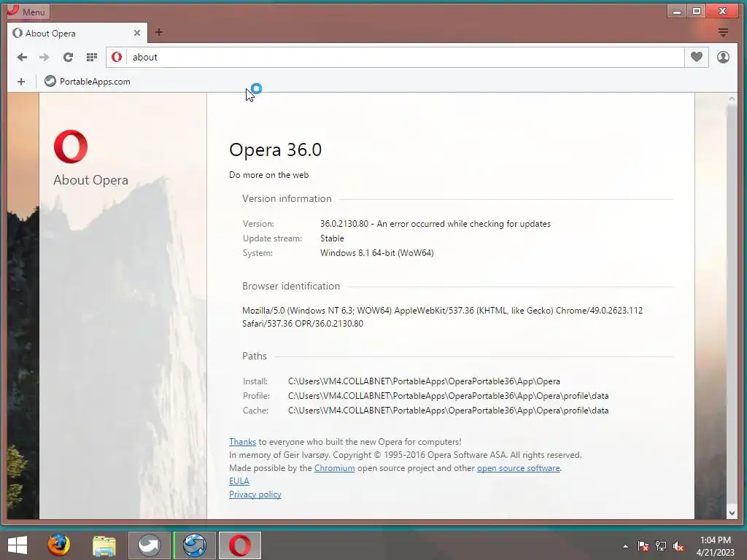Maximize the Opera window
The height and width of the screenshot is (560, 747).
click(x=697, y=11)
